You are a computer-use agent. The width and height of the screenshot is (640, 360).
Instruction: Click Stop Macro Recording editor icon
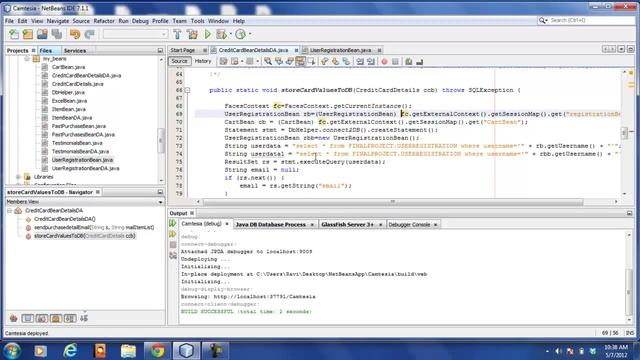(x=395, y=62)
